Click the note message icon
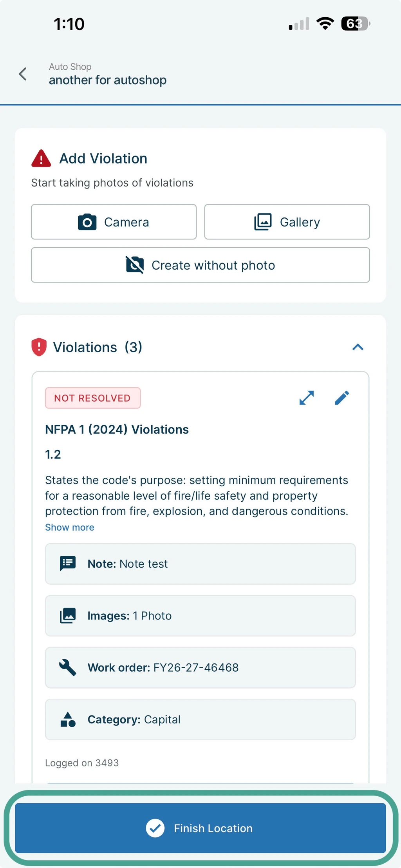The width and height of the screenshot is (401, 868). (x=68, y=564)
